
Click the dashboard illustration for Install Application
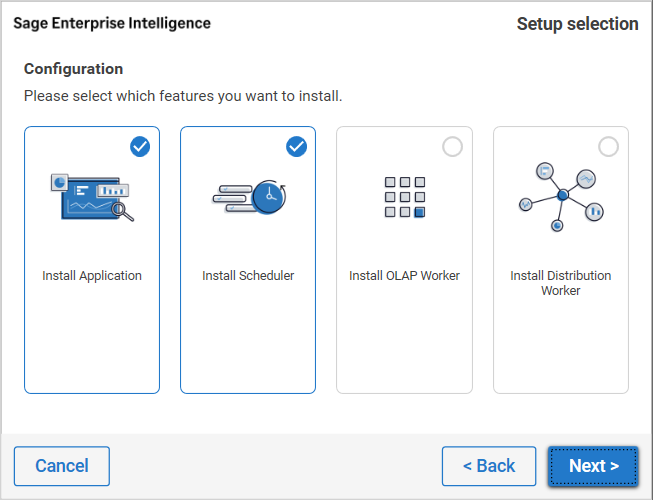click(92, 196)
